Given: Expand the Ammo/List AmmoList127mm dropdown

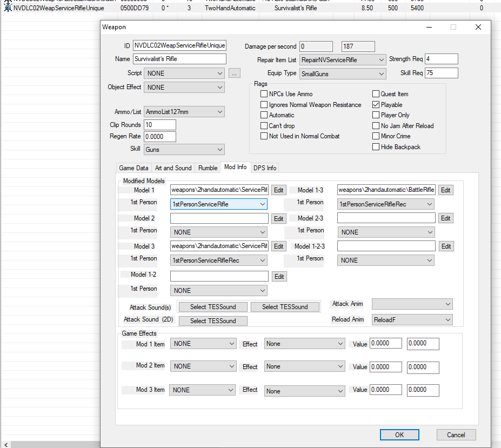Looking at the screenshot, I should click(184, 112).
